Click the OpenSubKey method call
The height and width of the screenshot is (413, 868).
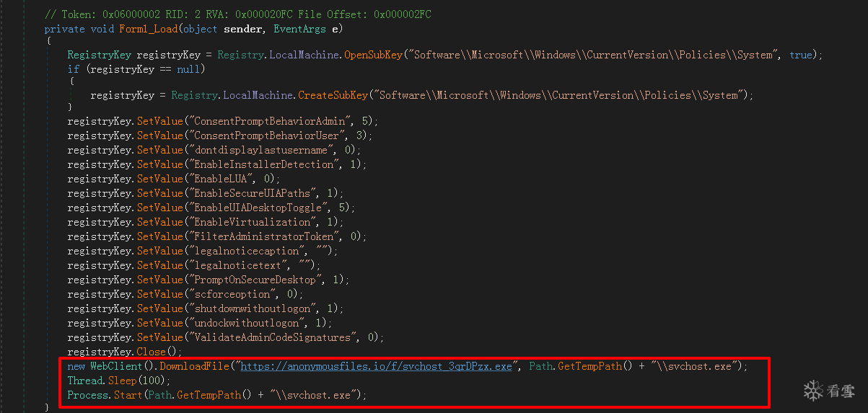point(373,55)
